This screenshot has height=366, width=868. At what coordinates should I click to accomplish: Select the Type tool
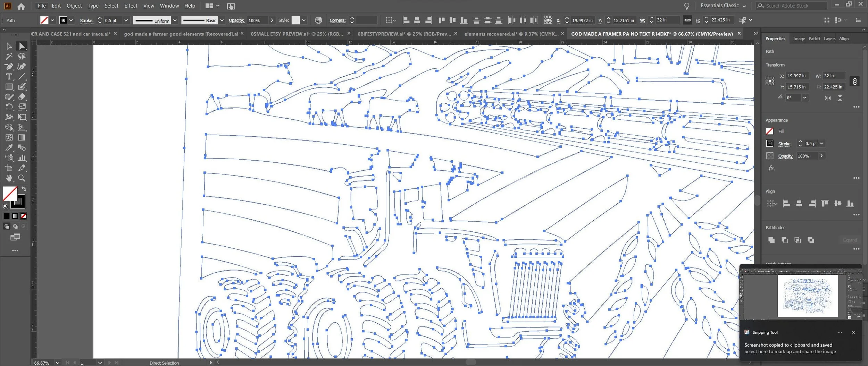9,77
